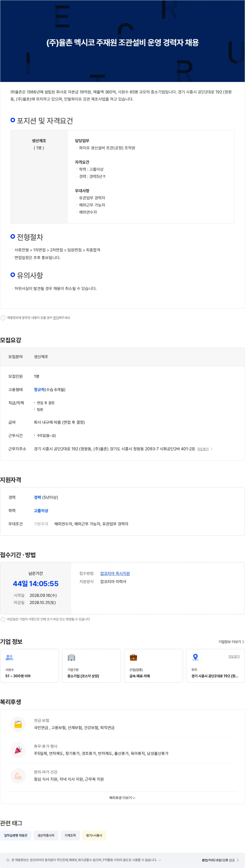
Task: Click the 고졸이상 education text
Action: click(41, 511)
